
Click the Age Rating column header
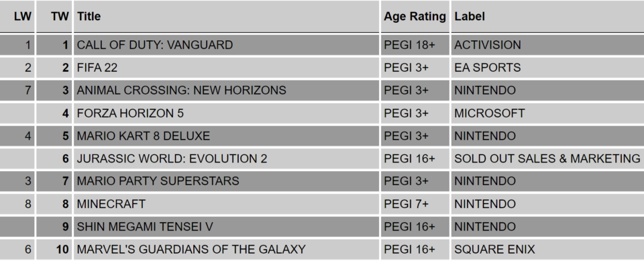(415, 17)
